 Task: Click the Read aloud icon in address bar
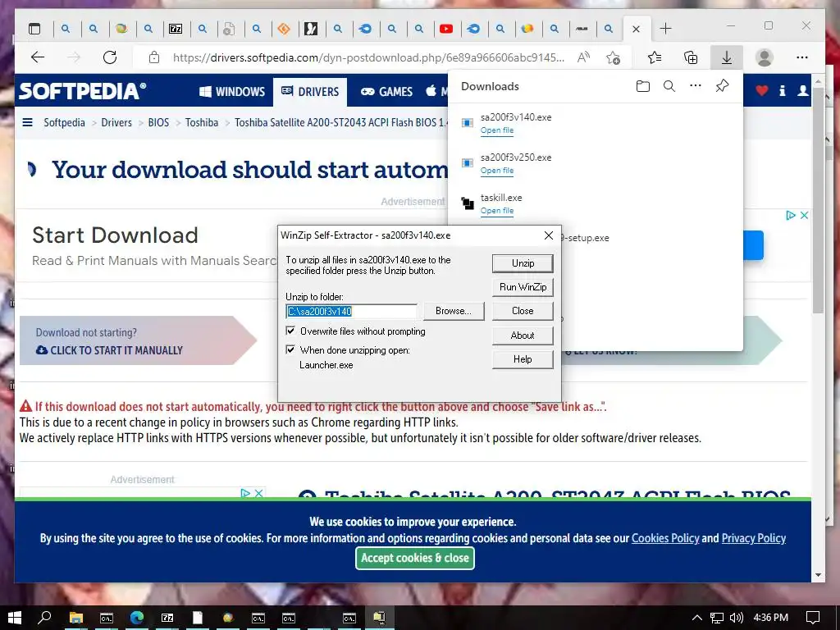[x=583, y=57]
